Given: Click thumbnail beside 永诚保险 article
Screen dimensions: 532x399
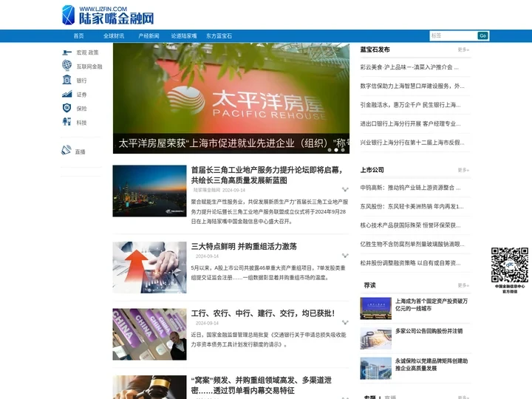Looking at the screenshot, I should click(x=375, y=368).
